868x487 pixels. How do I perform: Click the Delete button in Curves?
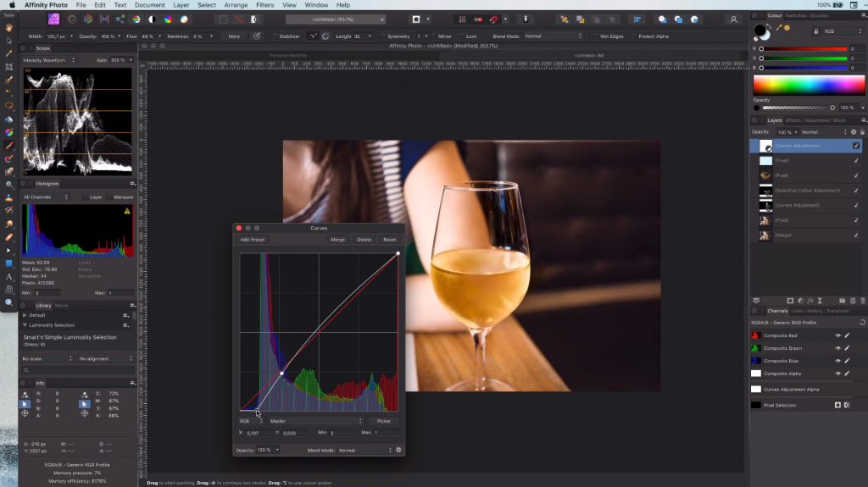click(x=364, y=240)
